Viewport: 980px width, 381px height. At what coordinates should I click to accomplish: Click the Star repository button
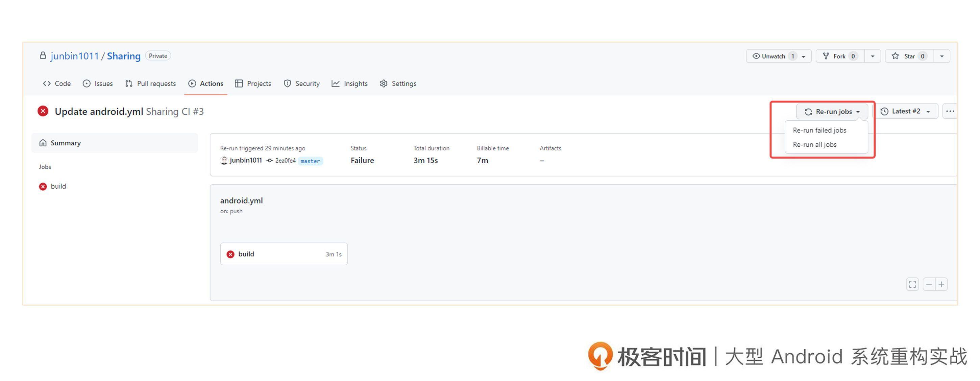pyautogui.click(x=909, y=56)
